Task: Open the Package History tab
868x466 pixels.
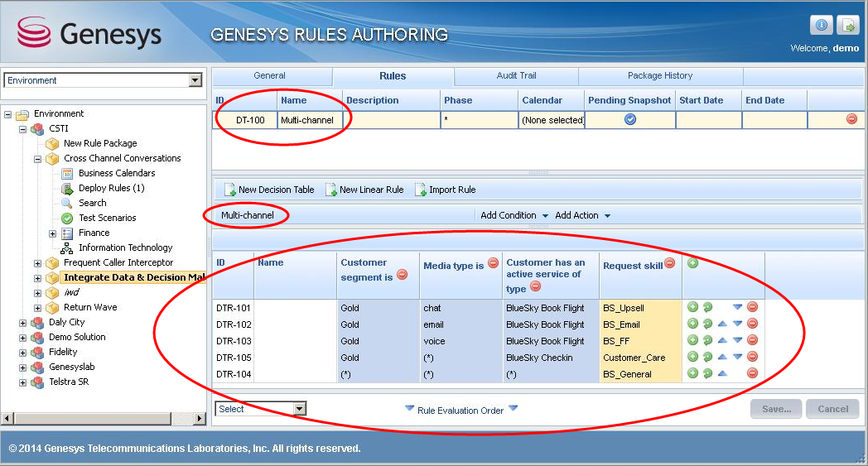Action: pos(660,76)
